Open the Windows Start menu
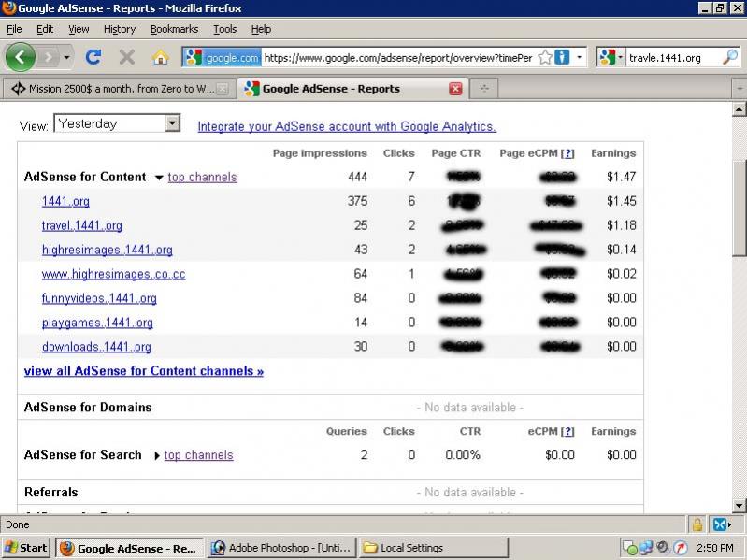747x560 pixels. coord(26,548)
